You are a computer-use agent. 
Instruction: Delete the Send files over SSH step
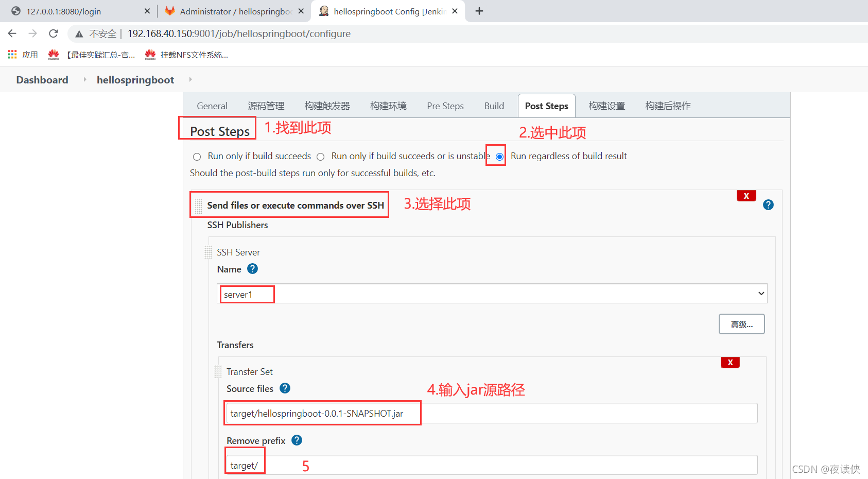[746, 196]
